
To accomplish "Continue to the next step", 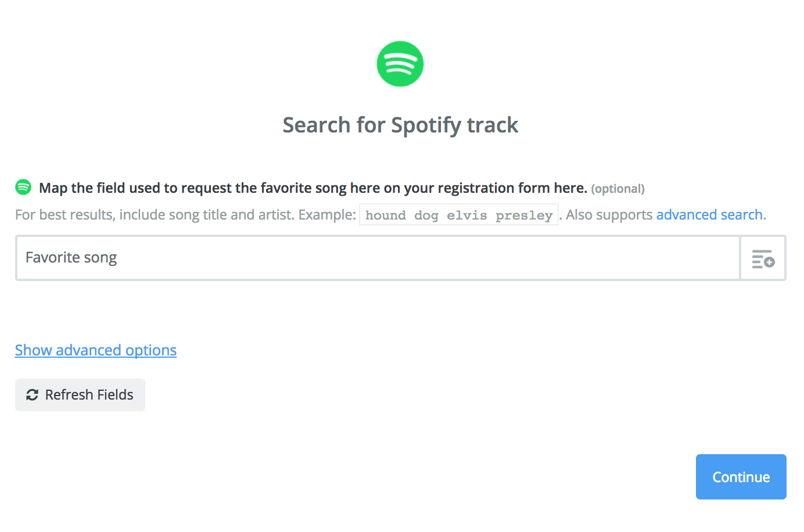I will point(741,477).
